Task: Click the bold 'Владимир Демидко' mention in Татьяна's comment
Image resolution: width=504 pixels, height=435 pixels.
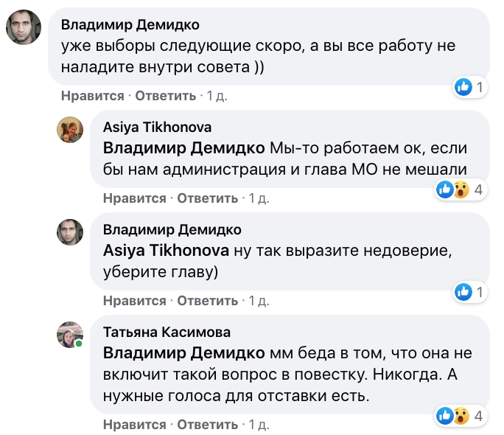Action: 185,352
